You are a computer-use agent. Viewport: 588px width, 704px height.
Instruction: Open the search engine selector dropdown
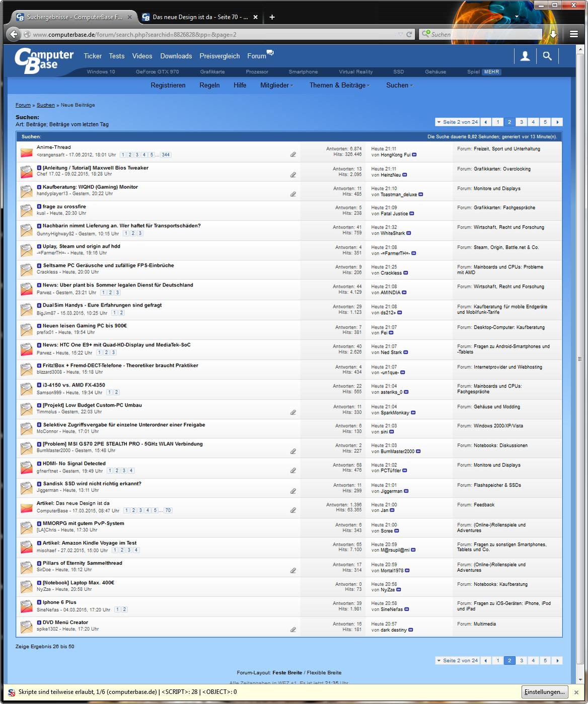pos(425,34)
